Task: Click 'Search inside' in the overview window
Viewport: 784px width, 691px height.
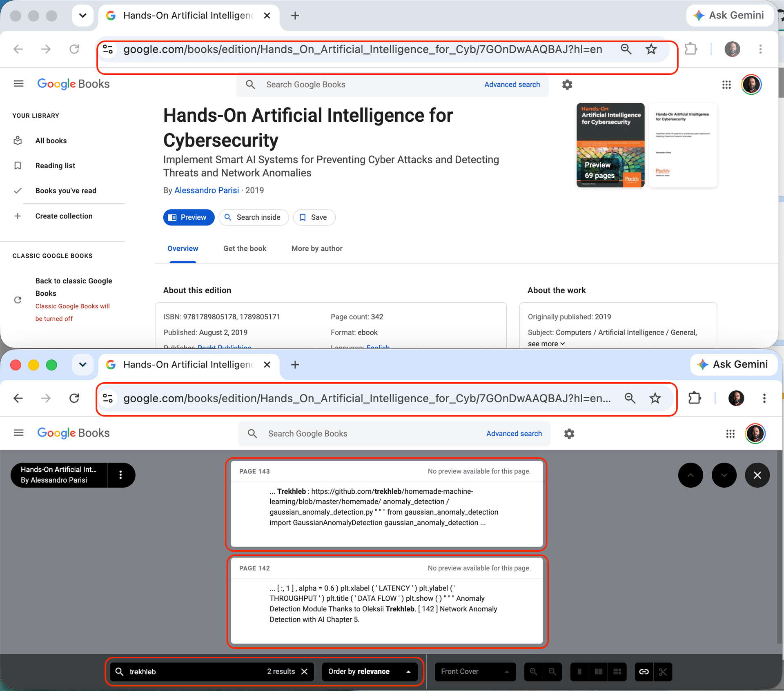Action: (x=254, y=217)
